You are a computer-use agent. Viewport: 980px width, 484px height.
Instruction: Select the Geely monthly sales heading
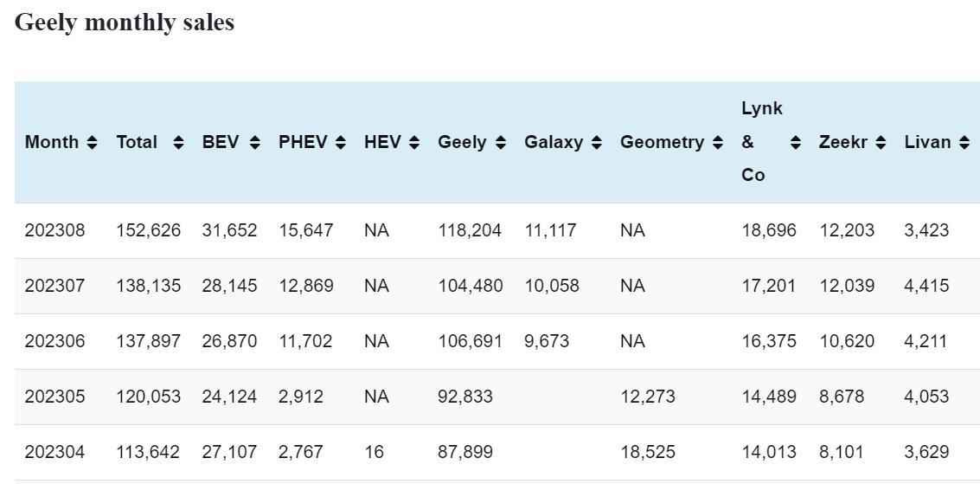(125, 23)
